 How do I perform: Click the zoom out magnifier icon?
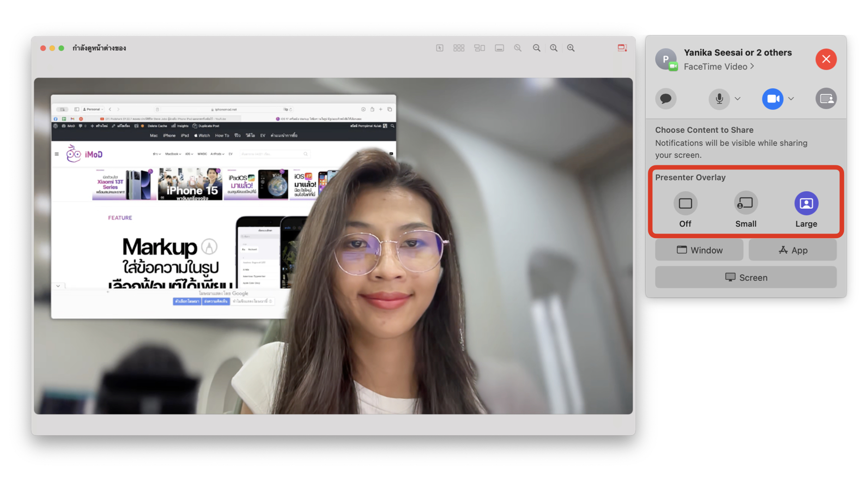[x=537, y=48]
